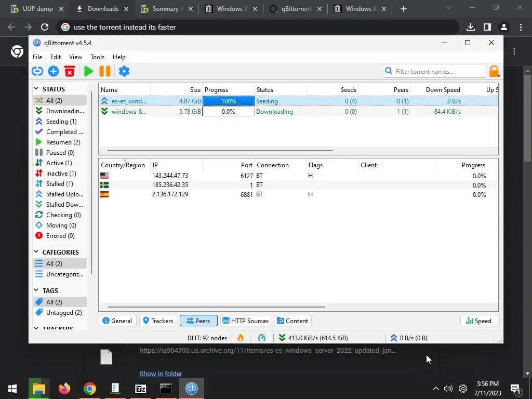Filter by Active (1) status
The image size is (532, 399).
(60, 163)
